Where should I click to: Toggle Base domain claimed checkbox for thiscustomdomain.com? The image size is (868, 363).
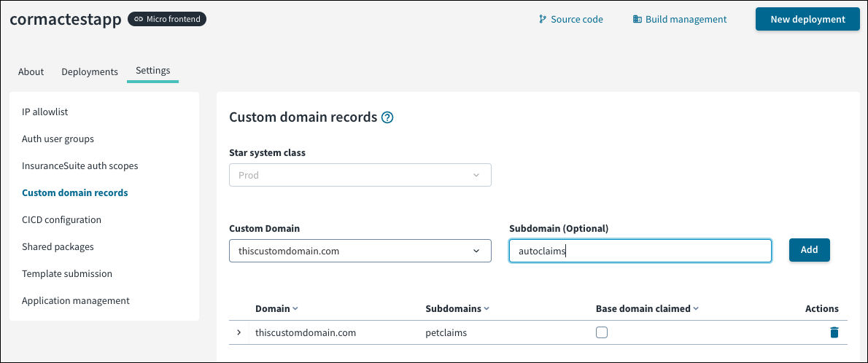pos(602,332)
